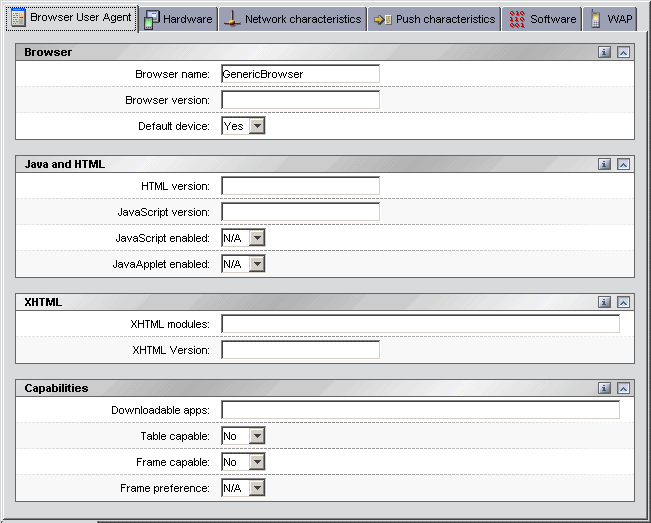Open the JavaScript enabled dropdown
651x523 pixels.
coord(243,238)
